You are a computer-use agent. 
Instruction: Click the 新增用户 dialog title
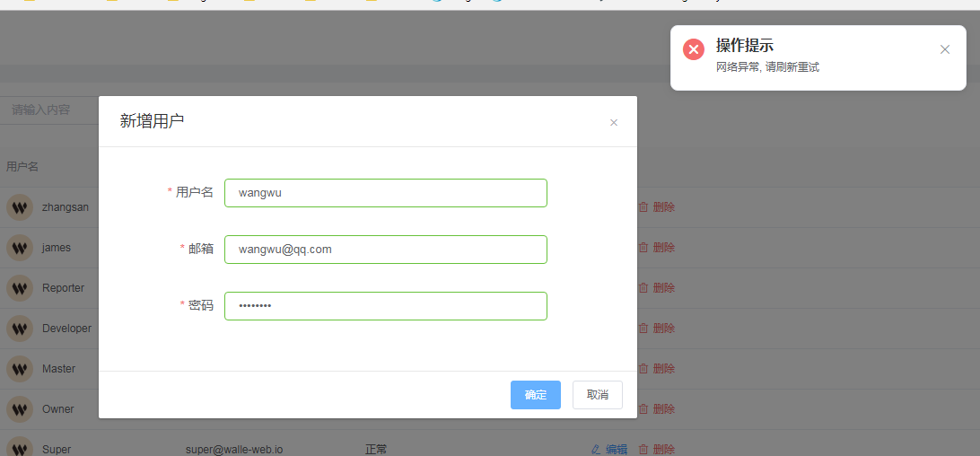coord(152,121)
